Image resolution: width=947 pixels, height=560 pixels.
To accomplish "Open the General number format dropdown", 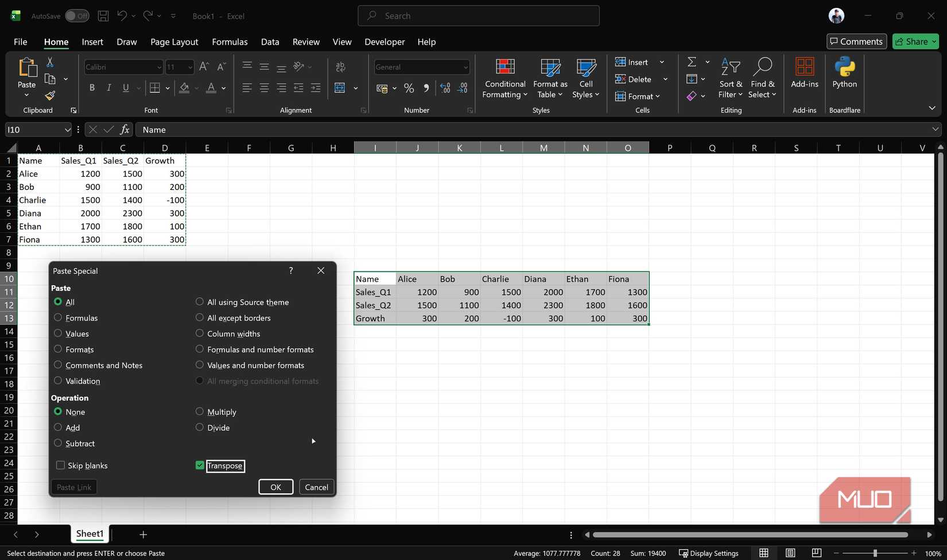I will click(x=465, y=67).
